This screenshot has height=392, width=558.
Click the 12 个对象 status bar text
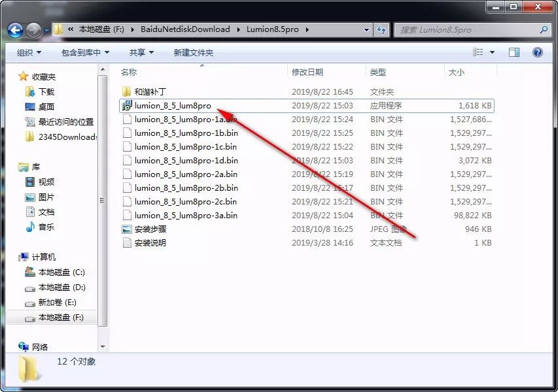tap(77, 361)
